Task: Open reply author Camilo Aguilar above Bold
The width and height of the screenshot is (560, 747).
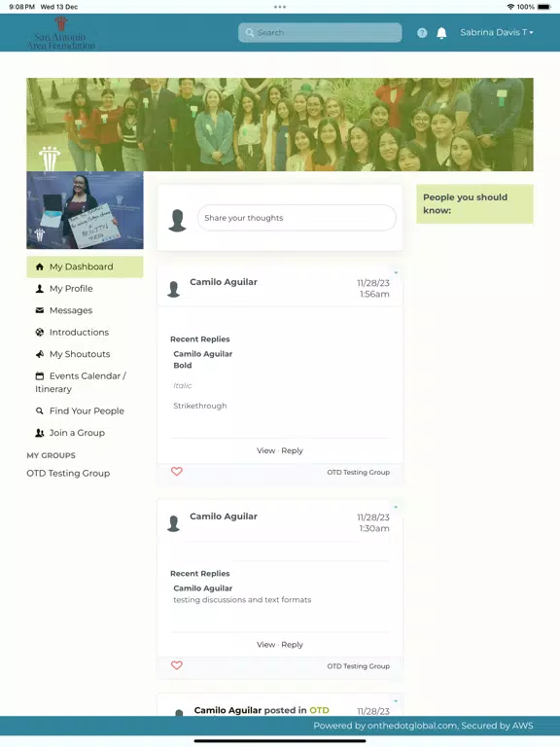Action: point(203,354)
